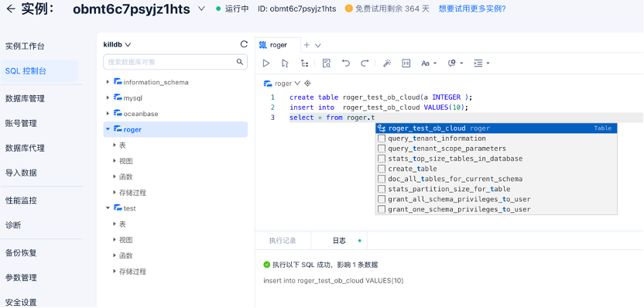Go back using the arrow next to 实例
644x308 pixels.
coord(11,9)
